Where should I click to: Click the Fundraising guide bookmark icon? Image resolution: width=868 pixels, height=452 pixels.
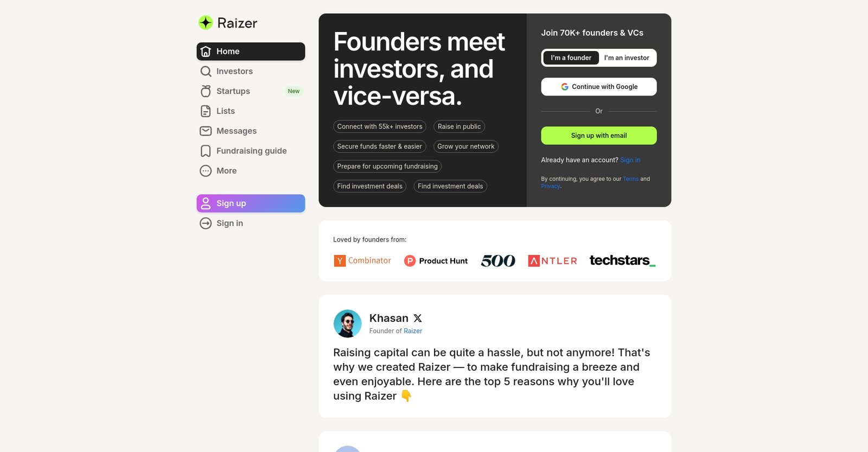(205, 151)
